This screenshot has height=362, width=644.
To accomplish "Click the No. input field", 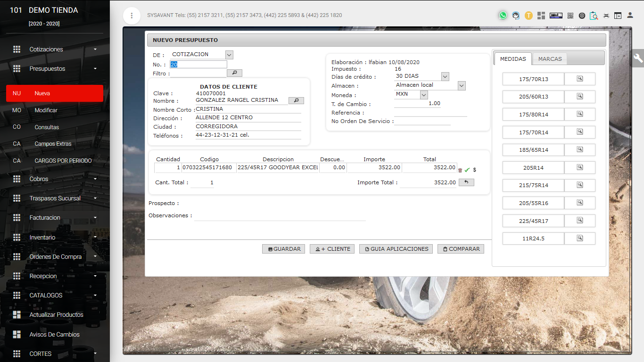I will coord(198,65).
